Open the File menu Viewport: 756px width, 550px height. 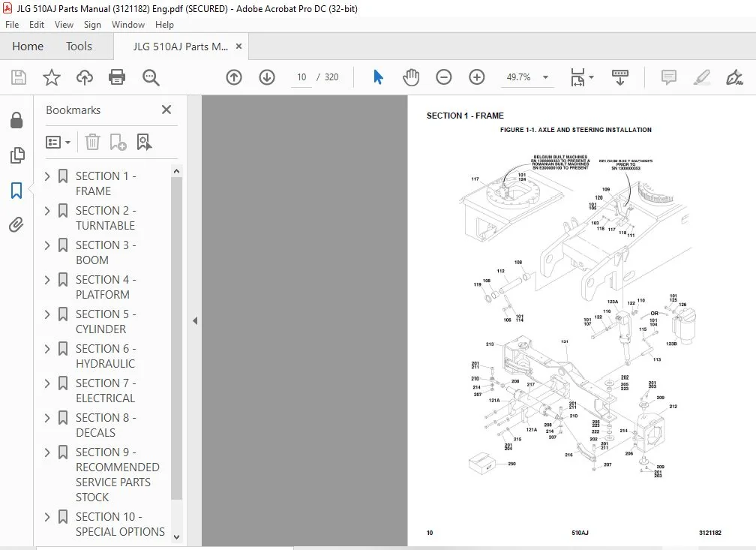point(12,25)
